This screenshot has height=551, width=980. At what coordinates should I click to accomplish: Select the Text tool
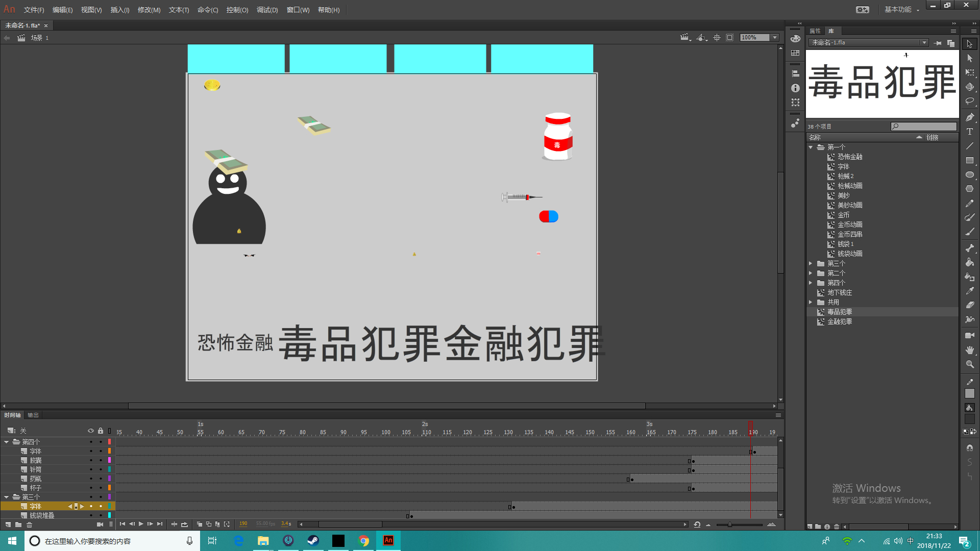(970, 132)
